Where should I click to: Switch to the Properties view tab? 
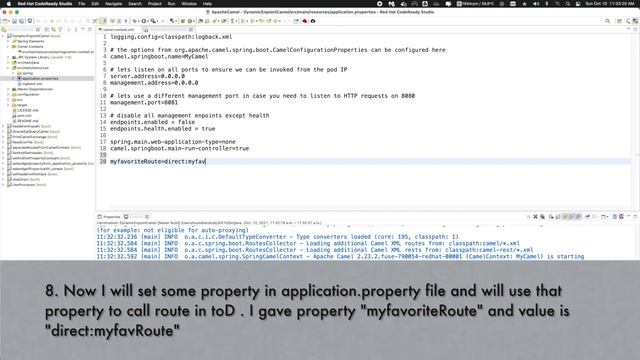pos(109,217)
